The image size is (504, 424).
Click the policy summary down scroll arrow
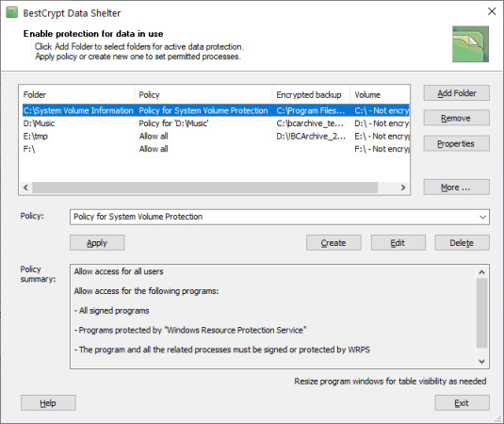coord(481,361)
